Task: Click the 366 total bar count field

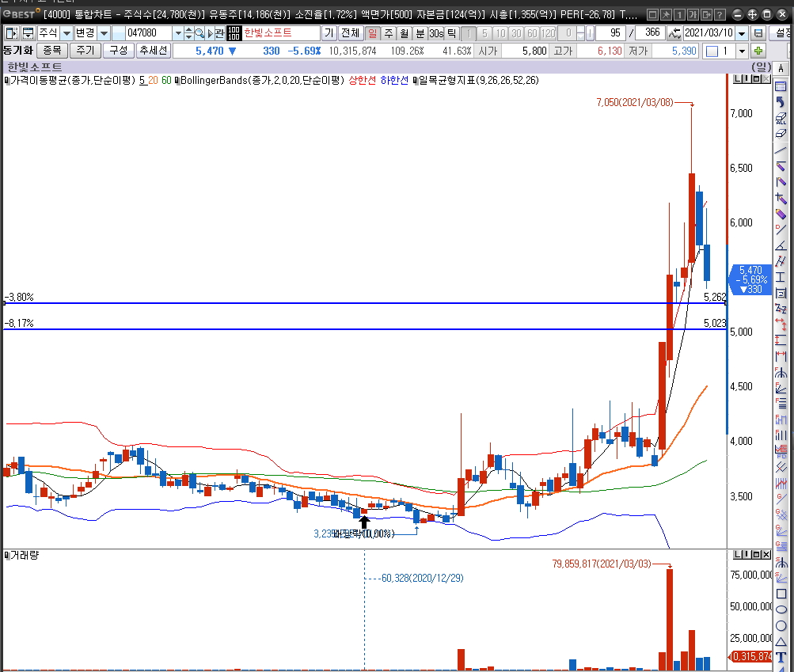Action: (649, 33)
